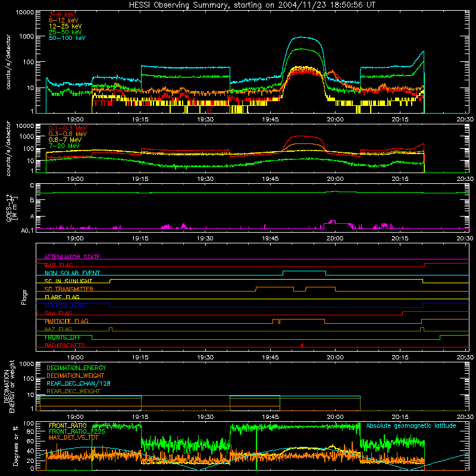Click the ECLIPSE_FLAG label

click(65, 305)
